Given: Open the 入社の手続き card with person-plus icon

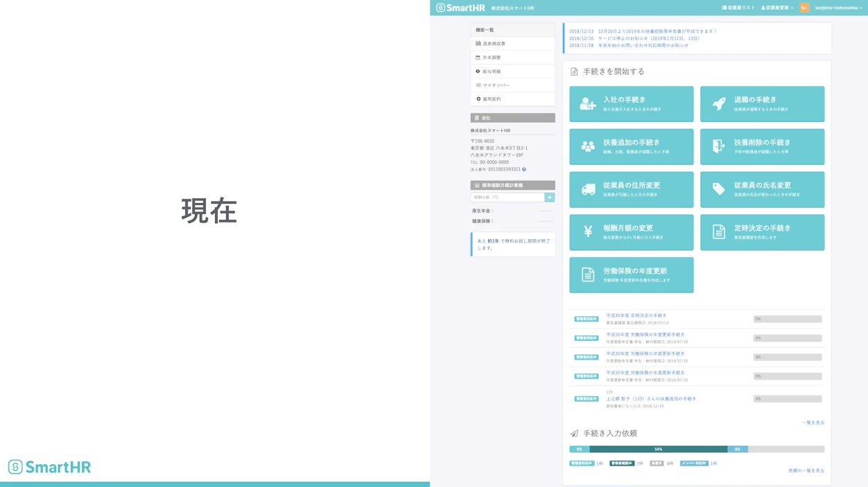Looking at the screenshot, I should point(631,104).
